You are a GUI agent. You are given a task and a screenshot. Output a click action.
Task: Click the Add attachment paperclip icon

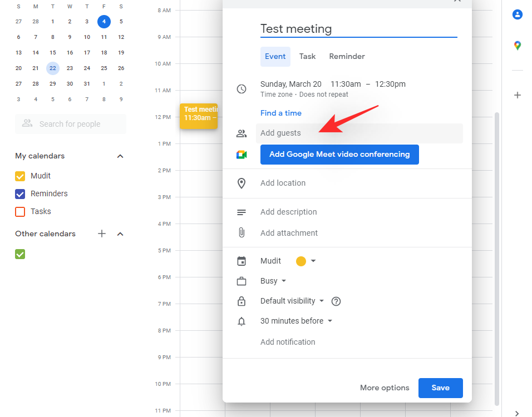pos(242,232)
